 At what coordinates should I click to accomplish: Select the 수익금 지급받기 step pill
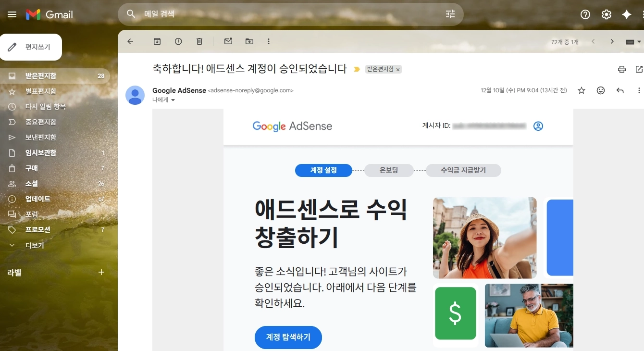[x=463, y=170]
